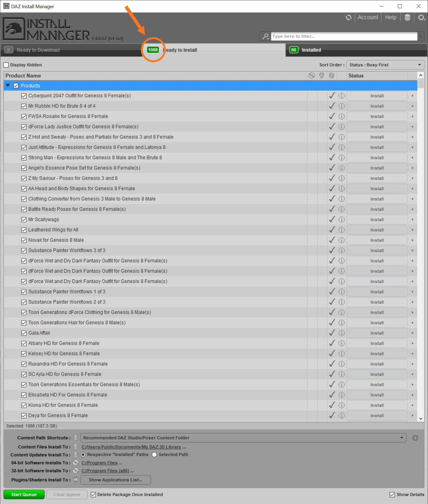
Task: Select the Selected Path radio button
Action: click(x=154, y=455)
